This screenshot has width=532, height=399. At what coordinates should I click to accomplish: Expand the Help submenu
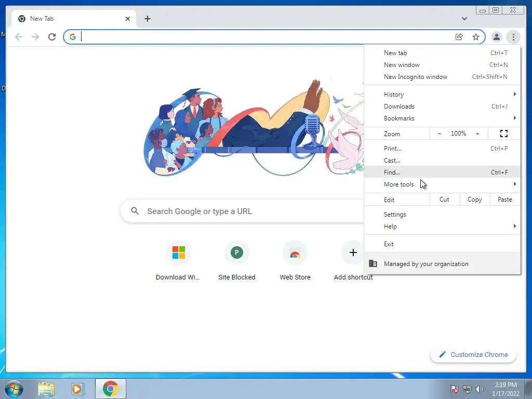[x=442, y=227]
